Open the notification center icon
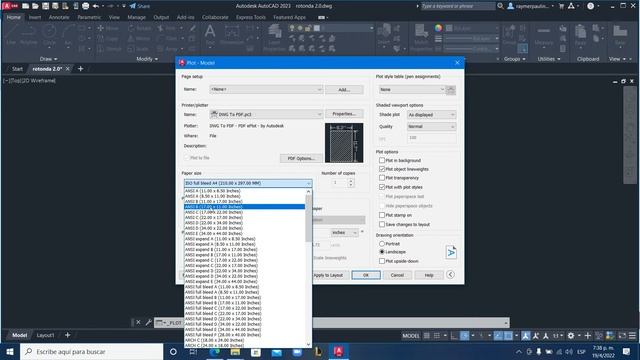This screenshot has height=360, width=640. (x=627, y=351)
